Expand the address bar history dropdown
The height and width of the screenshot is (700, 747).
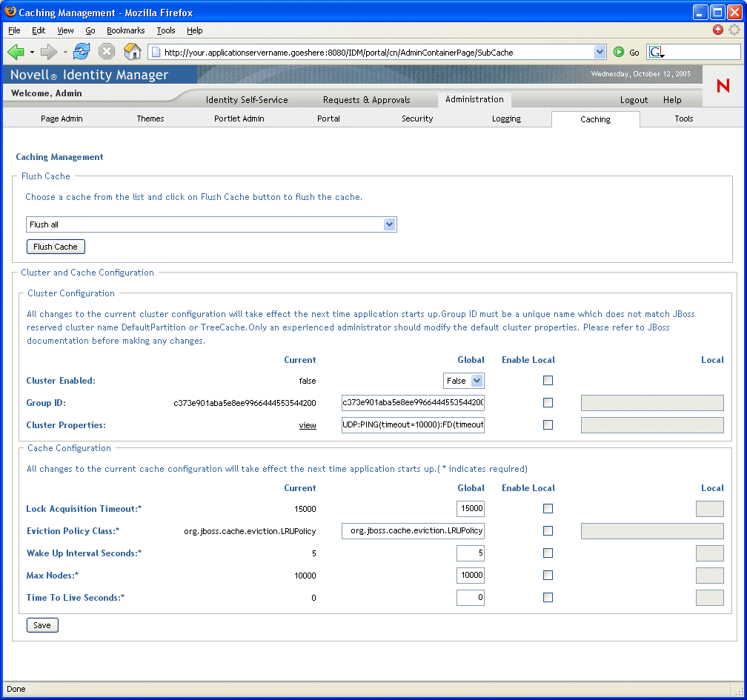[599, 51]
